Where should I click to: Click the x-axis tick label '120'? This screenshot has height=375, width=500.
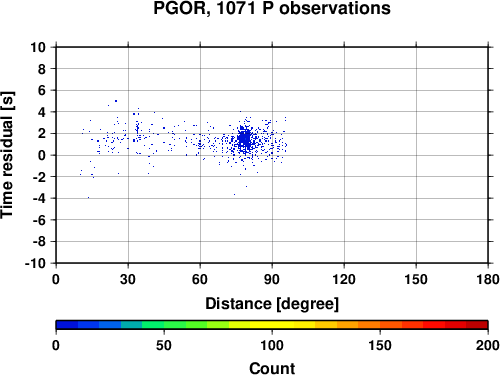click(x=344, y=279)
